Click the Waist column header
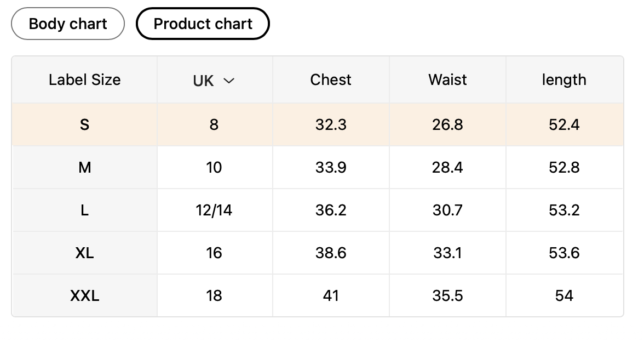This screenshot has width=644, height=353. (x=447, y=80)
